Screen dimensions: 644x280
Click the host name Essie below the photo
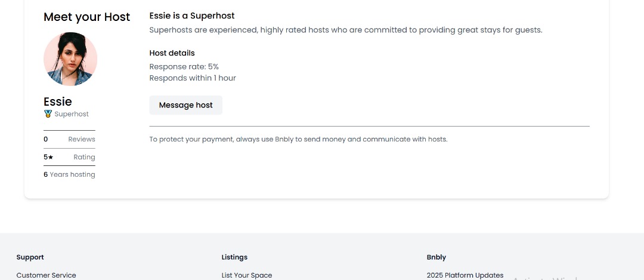[x=58, y=101]
